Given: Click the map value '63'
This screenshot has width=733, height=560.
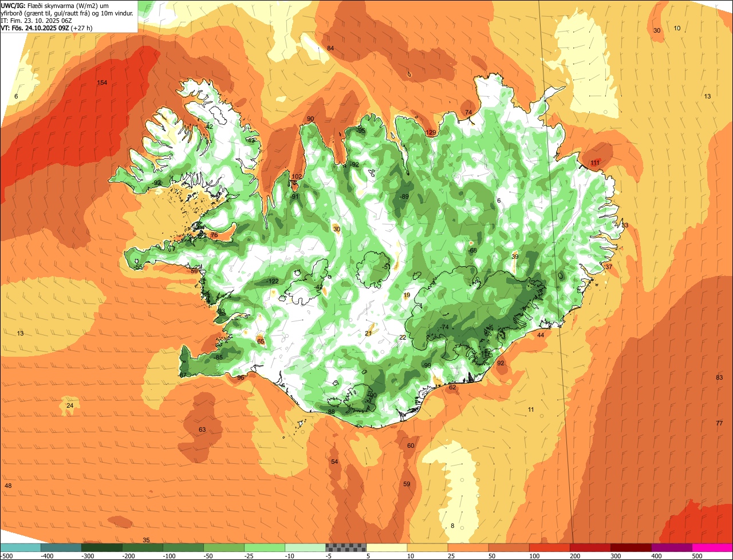Looking at the screenshot, I should (202, 429).
